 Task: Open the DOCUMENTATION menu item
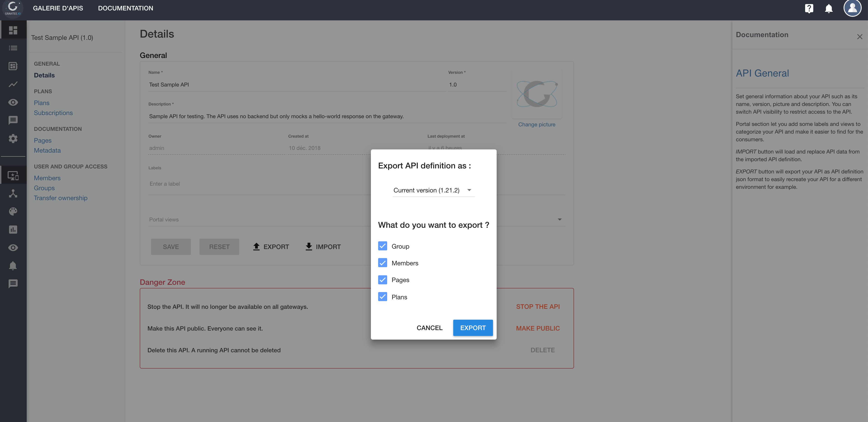click(x=125, y=8)
